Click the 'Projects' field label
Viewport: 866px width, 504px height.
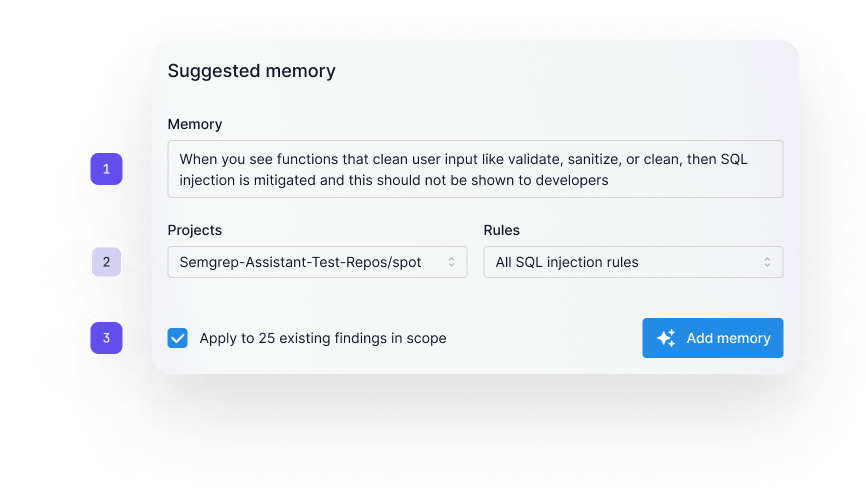(x=195, y=230)
